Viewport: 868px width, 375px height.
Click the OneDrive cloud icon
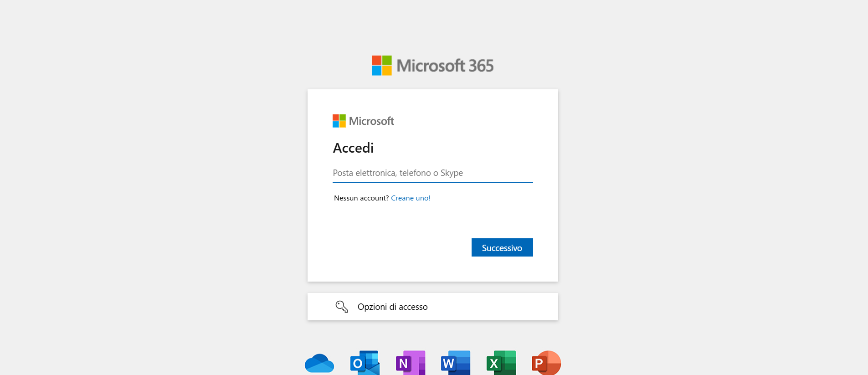pyautogui.click(x=319, y=363)
